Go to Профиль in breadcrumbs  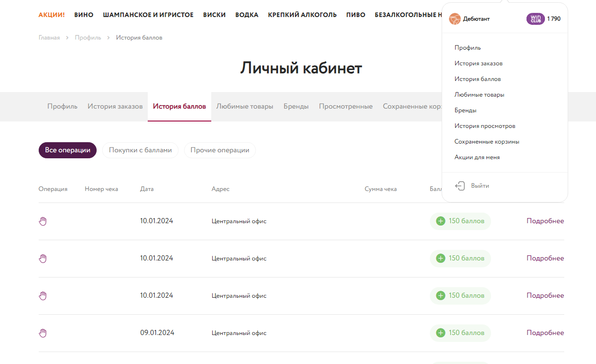[x=88, y=38]
